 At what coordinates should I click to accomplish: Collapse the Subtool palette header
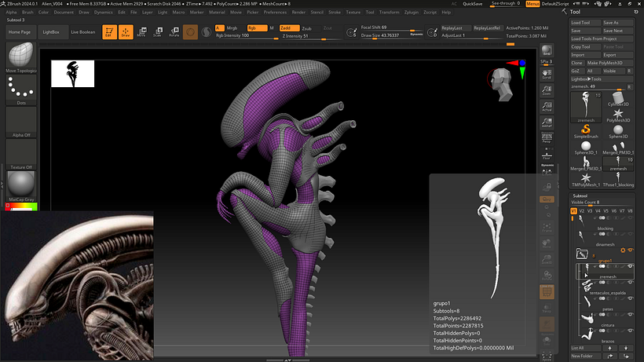(580, 196)
